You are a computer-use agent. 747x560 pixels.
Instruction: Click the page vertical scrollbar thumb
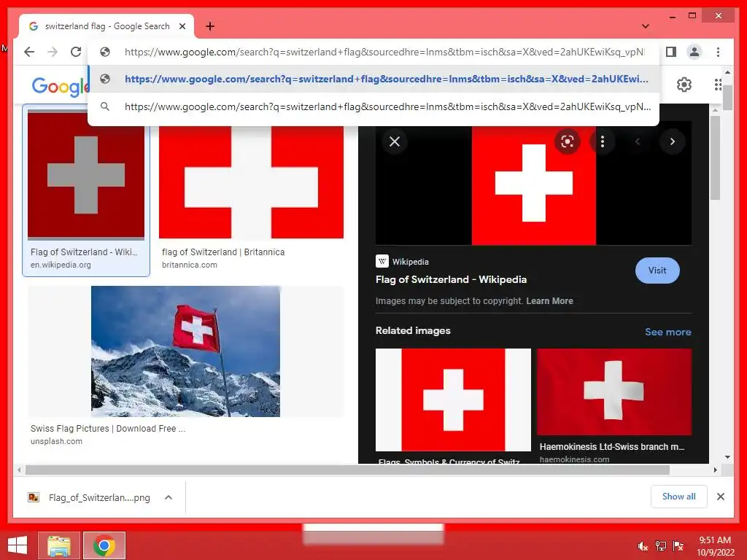727,97
